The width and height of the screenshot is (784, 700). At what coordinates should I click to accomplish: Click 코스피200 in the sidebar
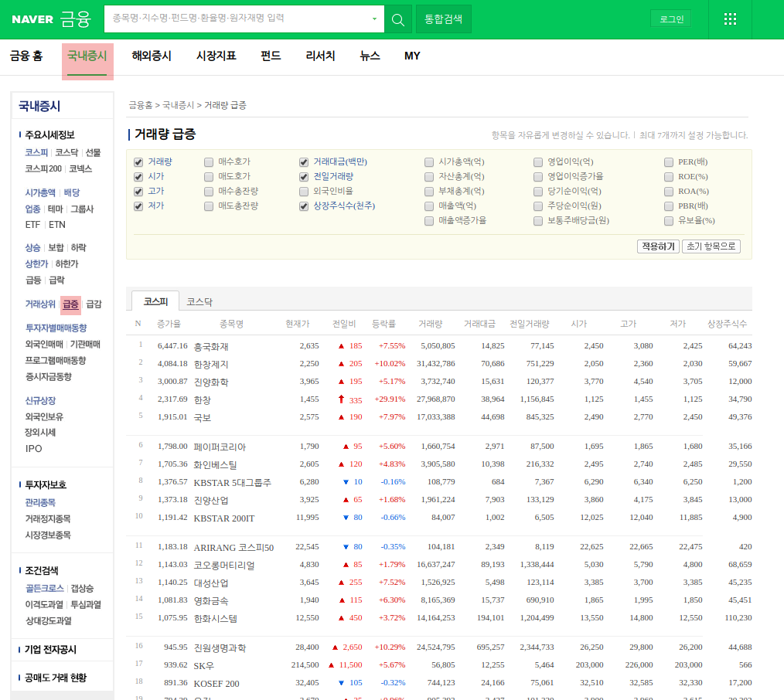43,168
